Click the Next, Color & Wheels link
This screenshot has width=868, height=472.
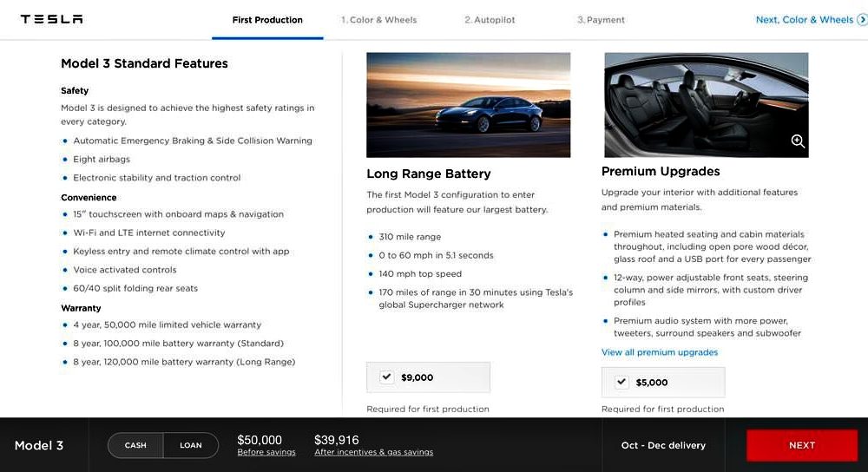tap(805, 20)
